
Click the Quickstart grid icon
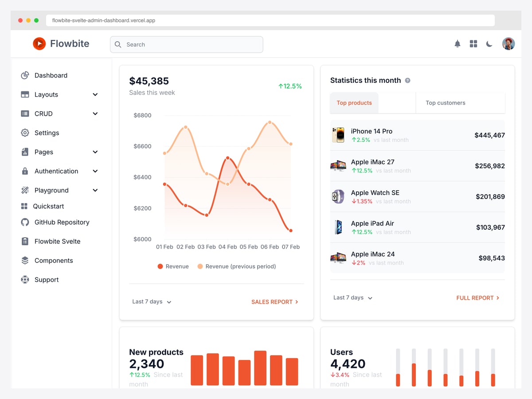click(x=24, y=206)
